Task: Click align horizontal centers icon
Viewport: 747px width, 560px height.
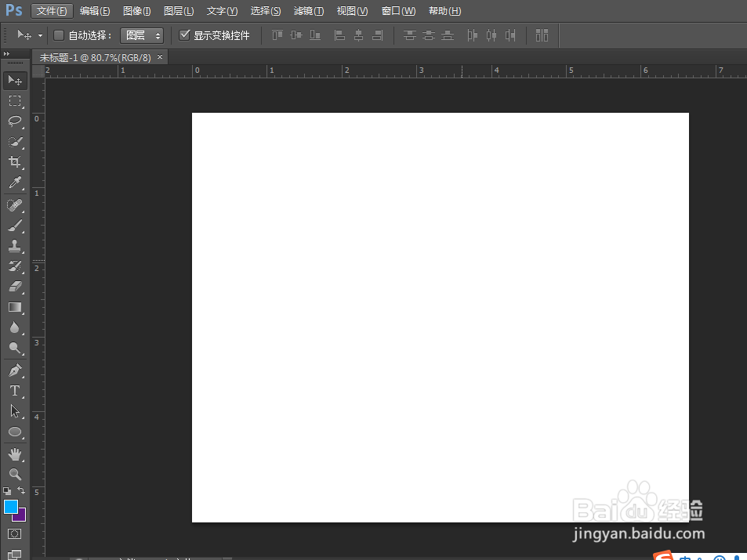Action: point(359,35)
